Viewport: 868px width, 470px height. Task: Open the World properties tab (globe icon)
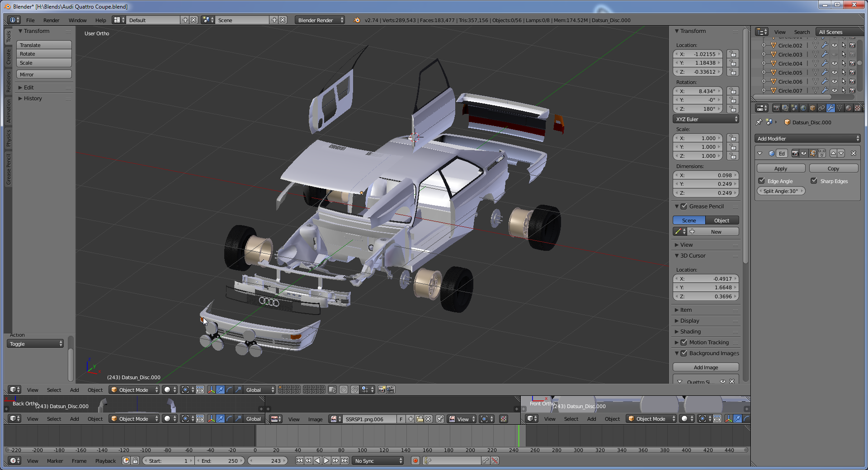click(803, 108)
